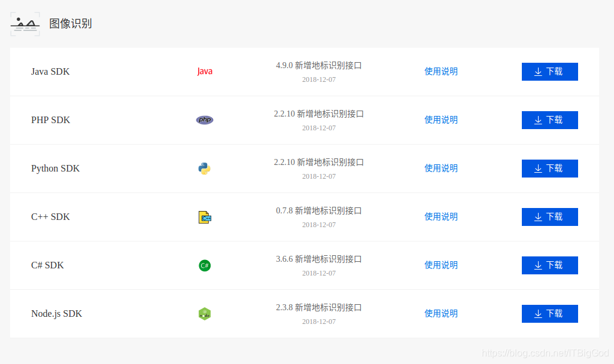614x364 pixels.
Task: Click the 图像识别 swimmer icon in the header
Action: 25,23
